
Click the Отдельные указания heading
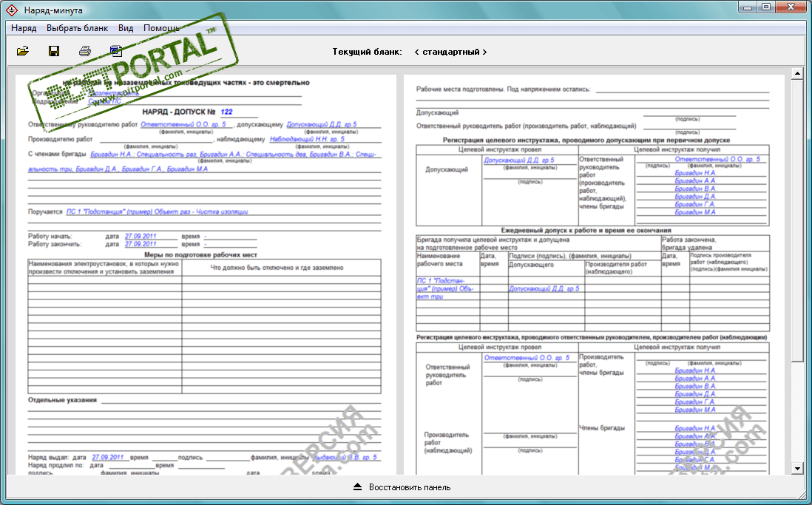point(62,400)
